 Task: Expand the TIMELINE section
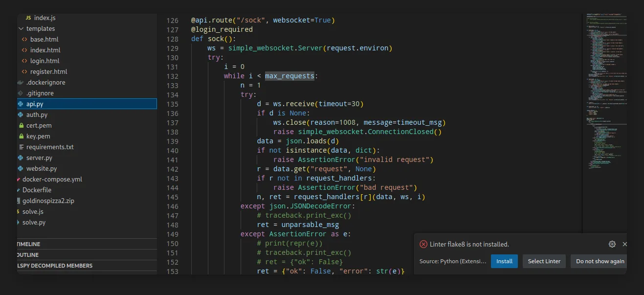click(87, 244)
